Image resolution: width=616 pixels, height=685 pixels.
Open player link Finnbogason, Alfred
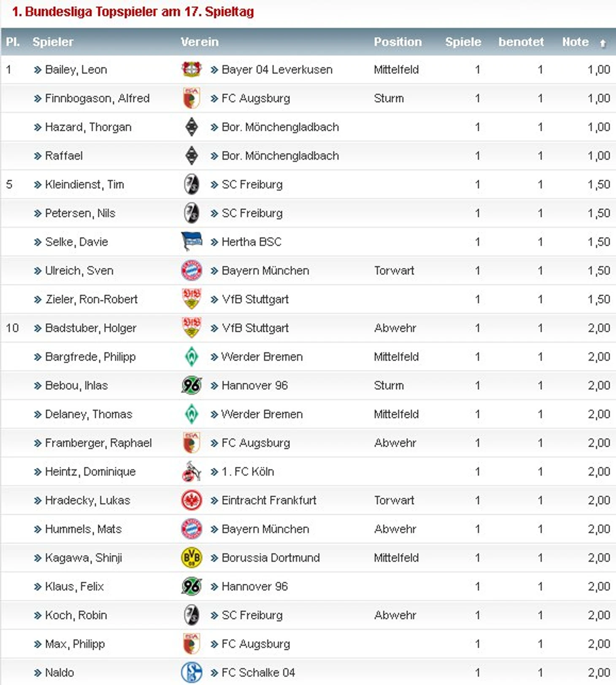(97, 98)
